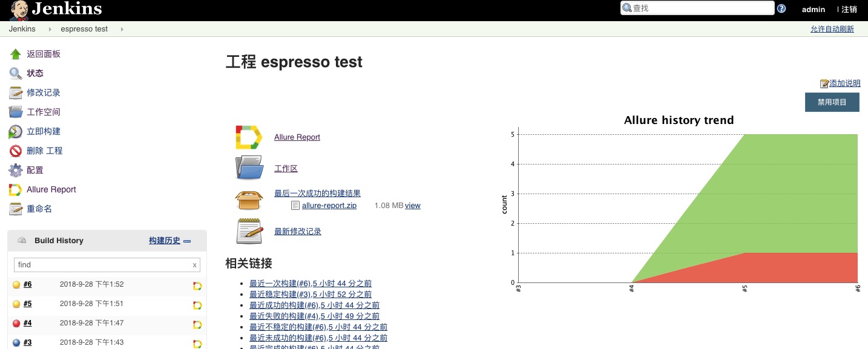Open 返回面板 in the side menu
The image size is (868, 349).
[x=44, y=54]
